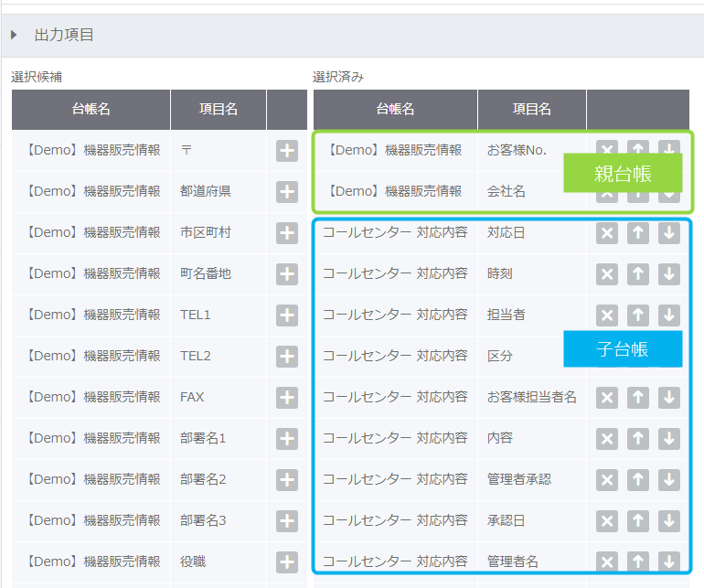Move 対応日 up one position
Screen dimensions: 704x588
pyautogui.click(x=638, y=233)
